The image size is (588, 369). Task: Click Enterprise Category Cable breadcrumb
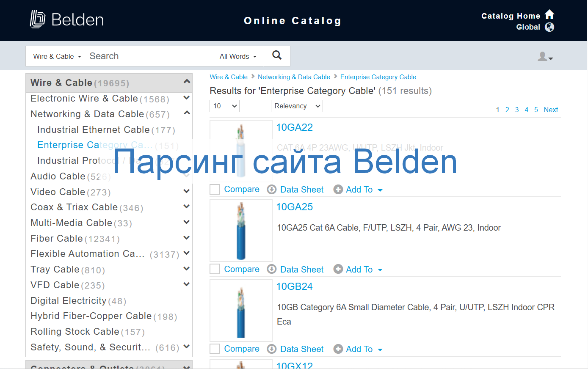pyautogui.click(x=378, y=77)
